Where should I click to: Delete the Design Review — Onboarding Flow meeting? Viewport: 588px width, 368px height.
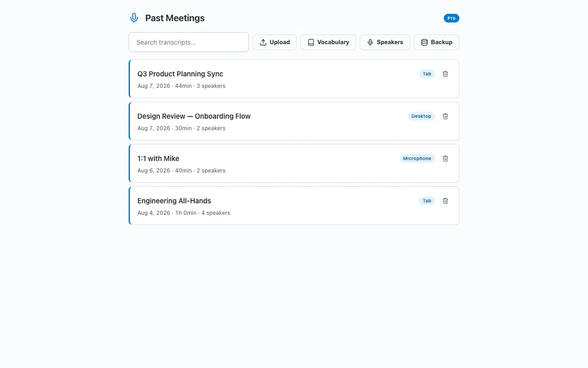[x=445, y=116]
